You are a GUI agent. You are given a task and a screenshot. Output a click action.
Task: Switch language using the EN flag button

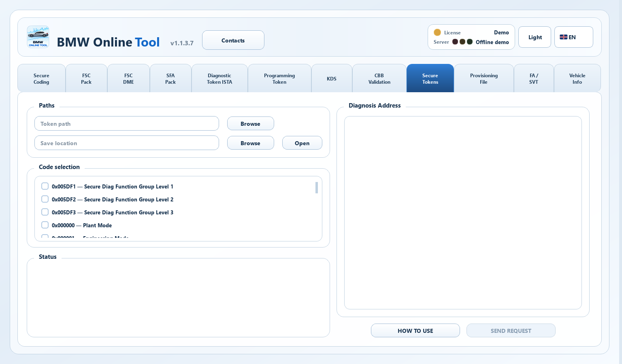click(x=573, y=37)
